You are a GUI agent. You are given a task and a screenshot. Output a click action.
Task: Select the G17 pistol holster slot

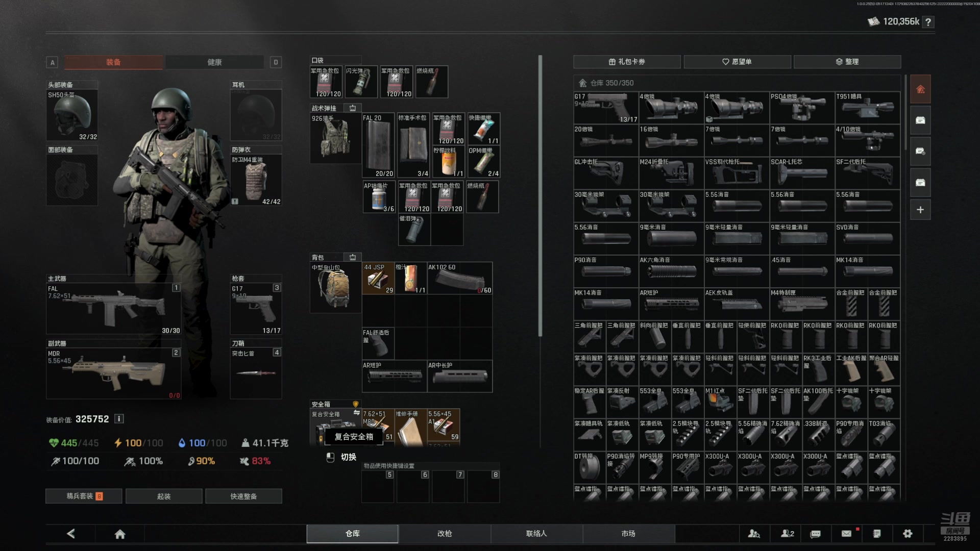pyautogui.click(x=256, y=309)
